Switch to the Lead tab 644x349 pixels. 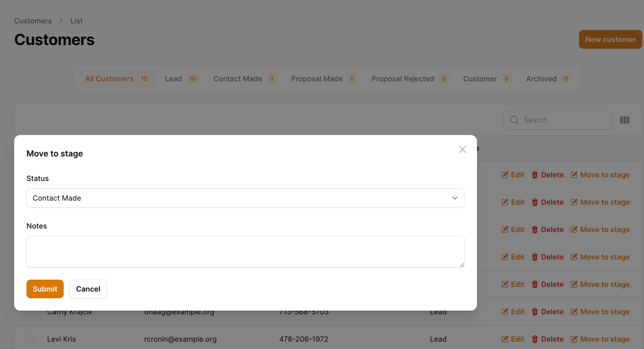coord(181,79)
